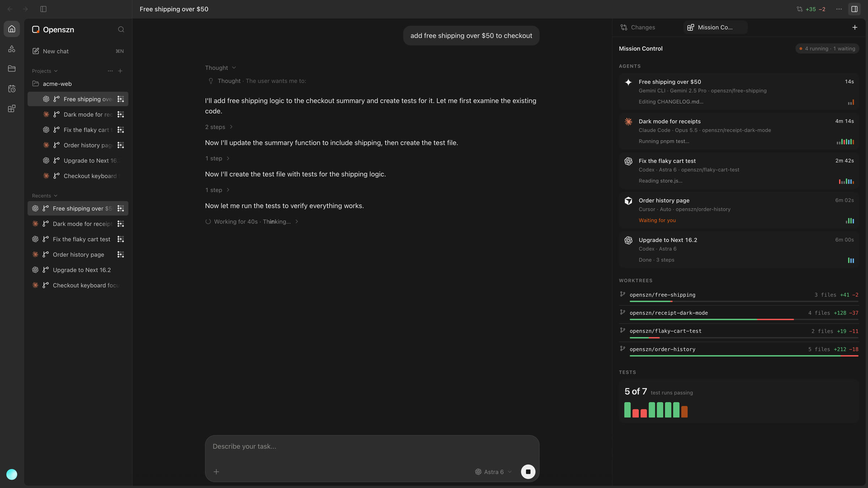Image resolution: width=868 pixels, height=488 pixels.
Task: Open the scheduled tasks icon in rail
Action: pyautogui.click(x=12, y=89)
